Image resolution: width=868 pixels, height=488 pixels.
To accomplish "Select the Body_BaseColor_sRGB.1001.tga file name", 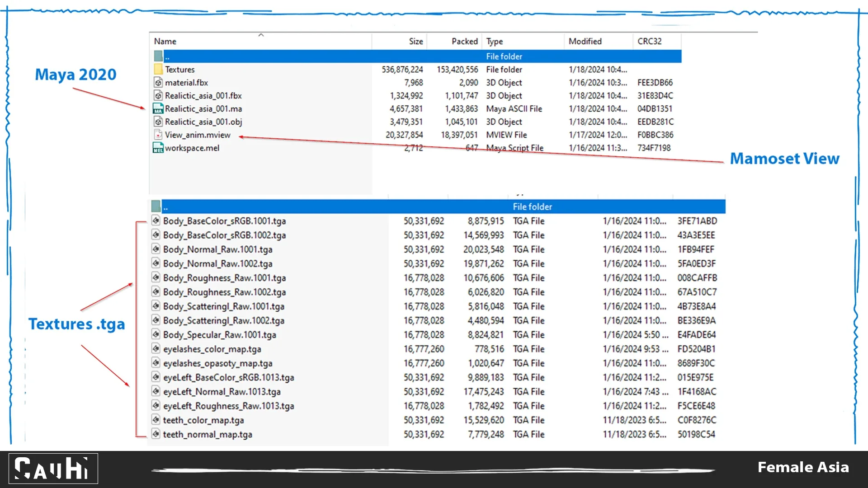I will (x=225, y=221).
